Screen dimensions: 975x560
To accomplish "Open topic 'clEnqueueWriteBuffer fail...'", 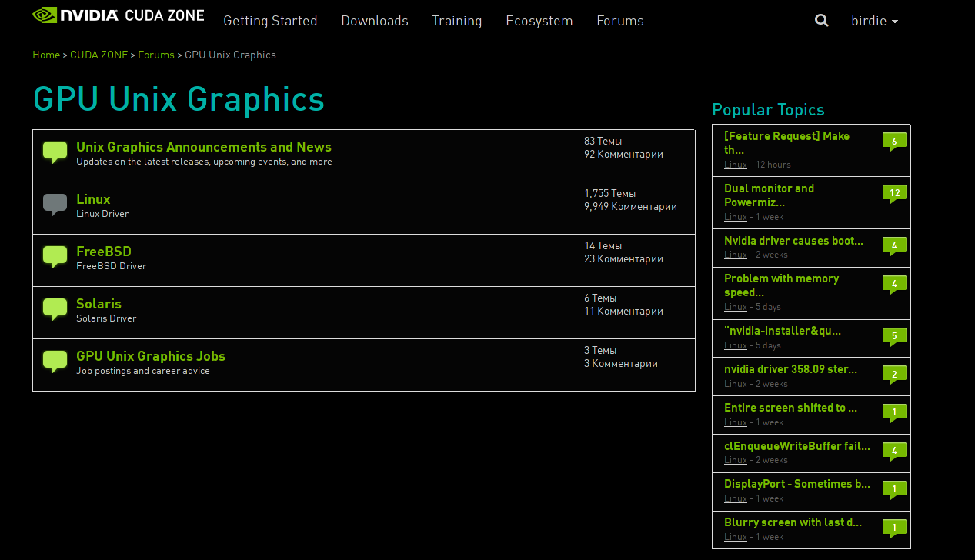I will click(x=797, y=445).
